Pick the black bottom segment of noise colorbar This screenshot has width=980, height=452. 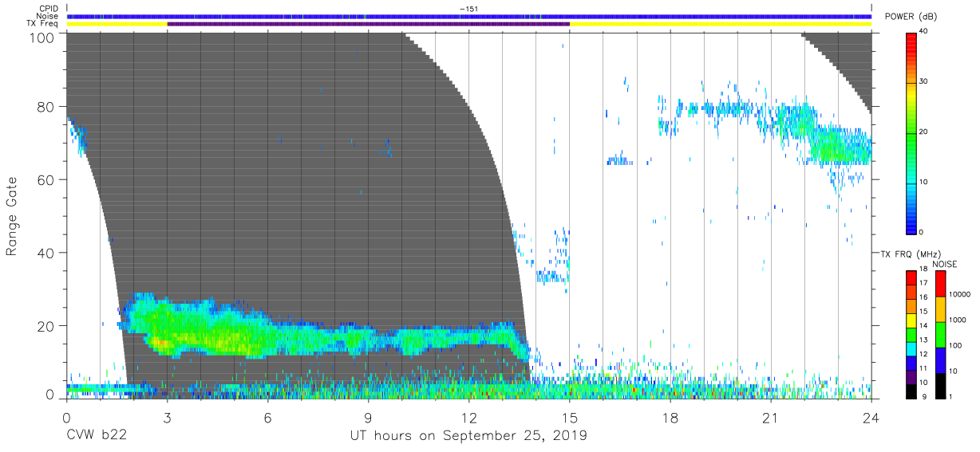[x=939, y=384]
